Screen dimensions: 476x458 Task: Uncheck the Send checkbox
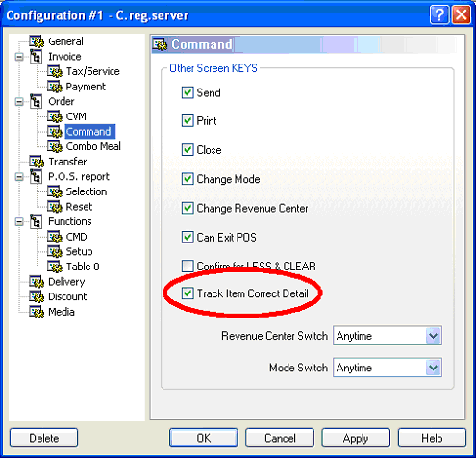point(188,92)
